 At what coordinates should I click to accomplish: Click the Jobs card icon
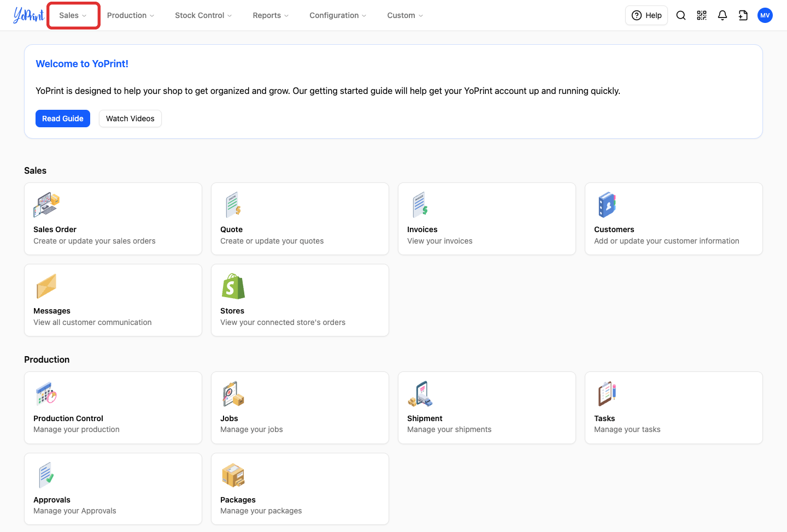[x=233, y=394]
